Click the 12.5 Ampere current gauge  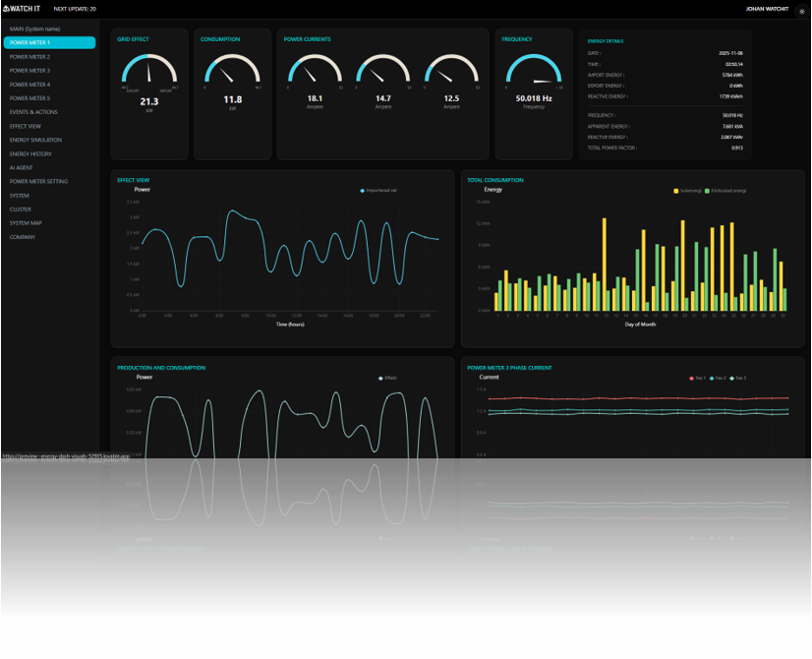coord(451,73)
